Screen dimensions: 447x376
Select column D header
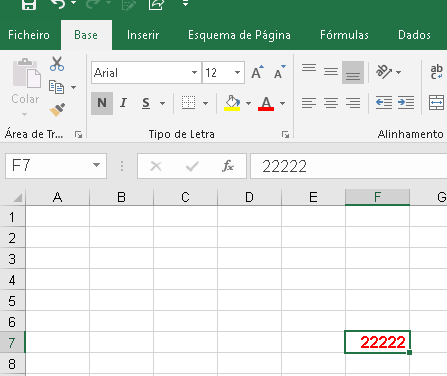click(249, 197)
